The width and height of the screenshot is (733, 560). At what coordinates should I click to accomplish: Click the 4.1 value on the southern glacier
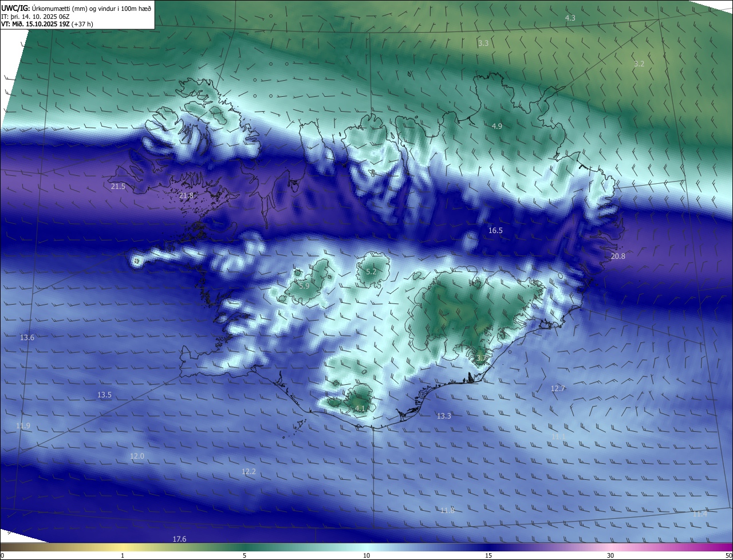click(x=360, y=408)
